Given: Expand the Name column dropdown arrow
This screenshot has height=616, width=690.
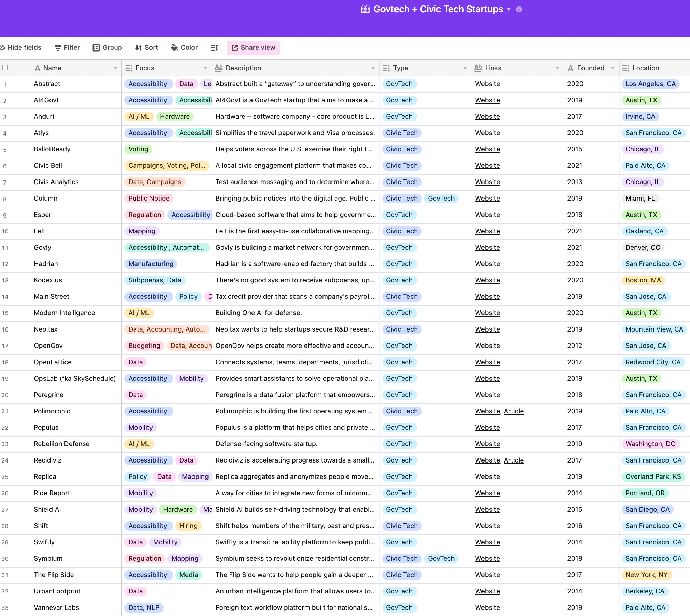Looking at the screenshot, I should 115,68.
